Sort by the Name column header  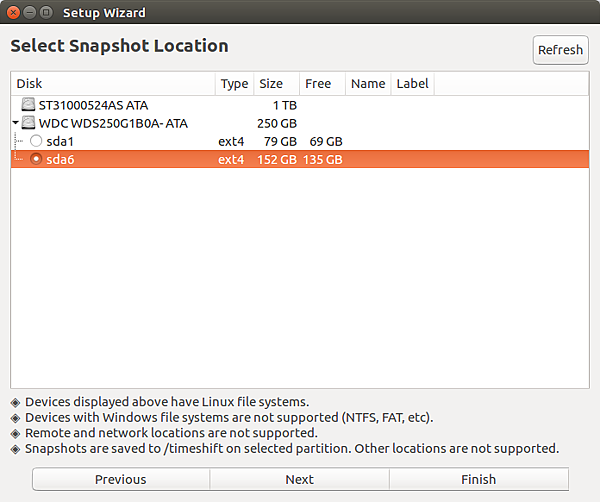coord(368,83)
